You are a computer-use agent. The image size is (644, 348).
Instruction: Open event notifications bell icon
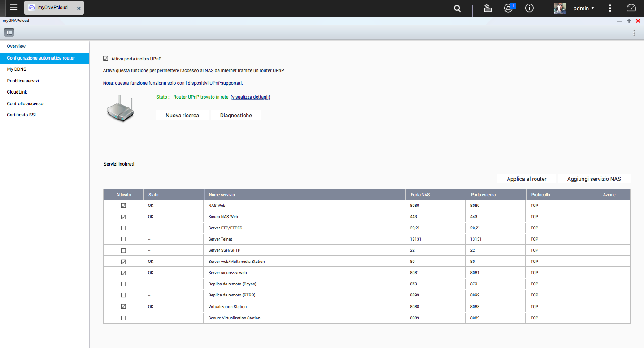[508, 9]
